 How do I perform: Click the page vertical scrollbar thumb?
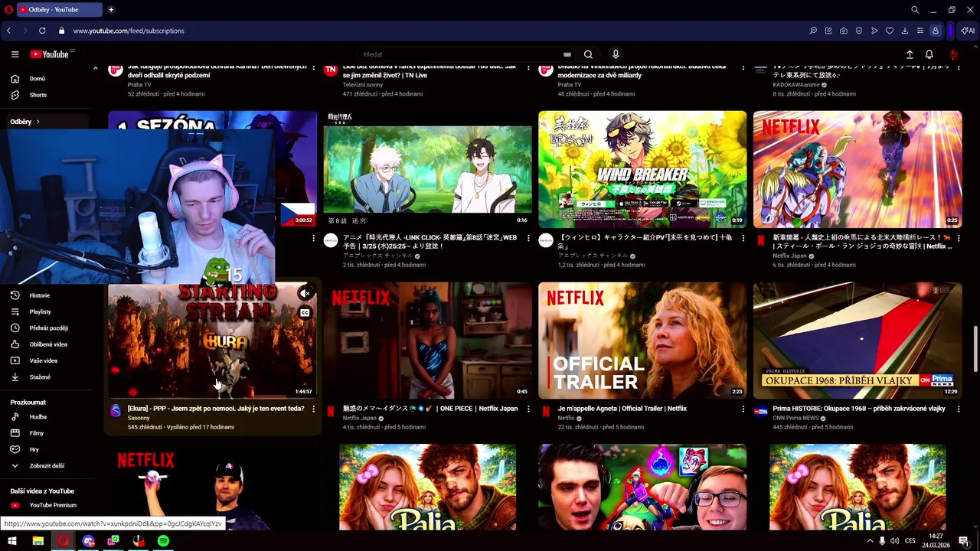tap(975, 350)
